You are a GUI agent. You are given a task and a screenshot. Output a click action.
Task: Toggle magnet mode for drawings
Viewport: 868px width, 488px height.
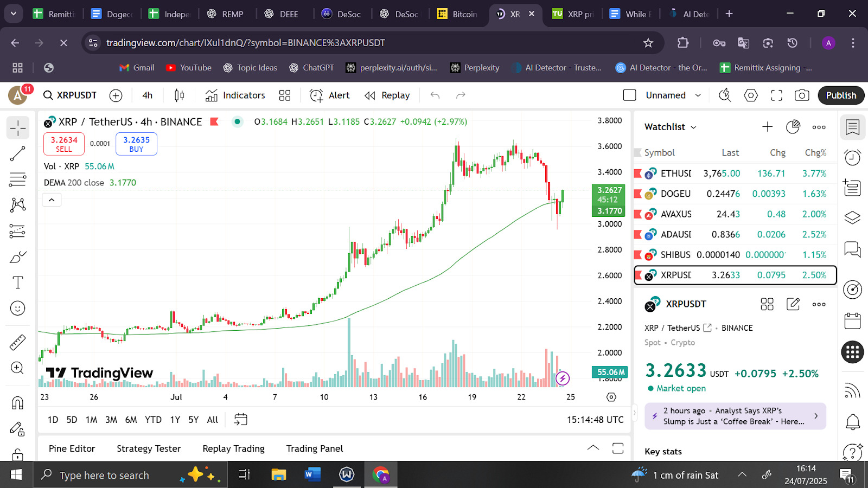(18, 403)
